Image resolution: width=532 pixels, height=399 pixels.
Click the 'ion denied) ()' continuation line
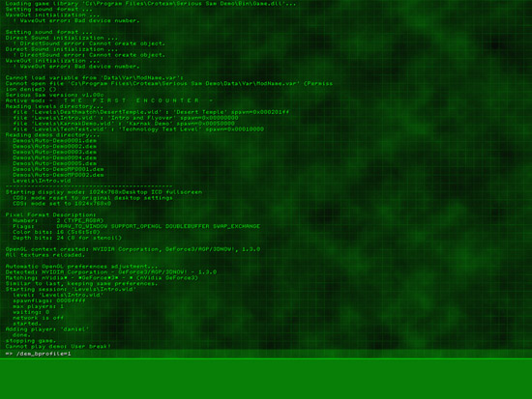point(31,89)
